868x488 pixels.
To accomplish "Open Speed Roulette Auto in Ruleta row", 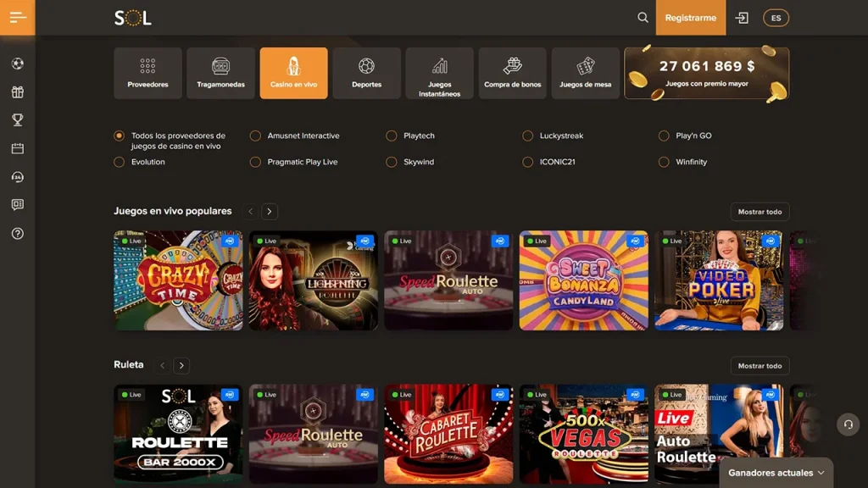I will (314, 435).
